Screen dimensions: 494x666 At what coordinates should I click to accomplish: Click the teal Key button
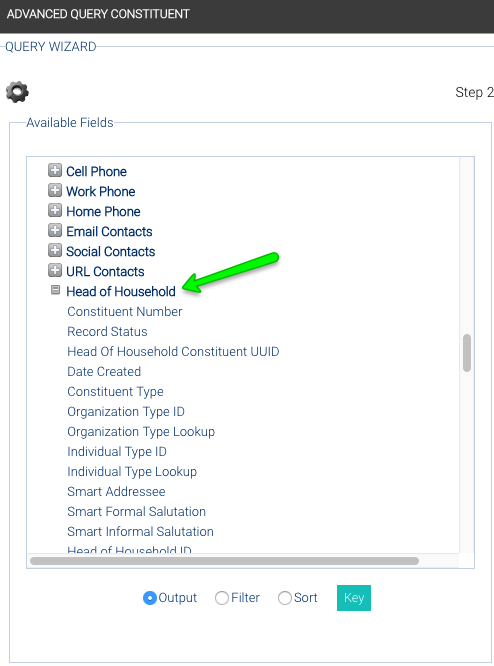pos(354,598)
